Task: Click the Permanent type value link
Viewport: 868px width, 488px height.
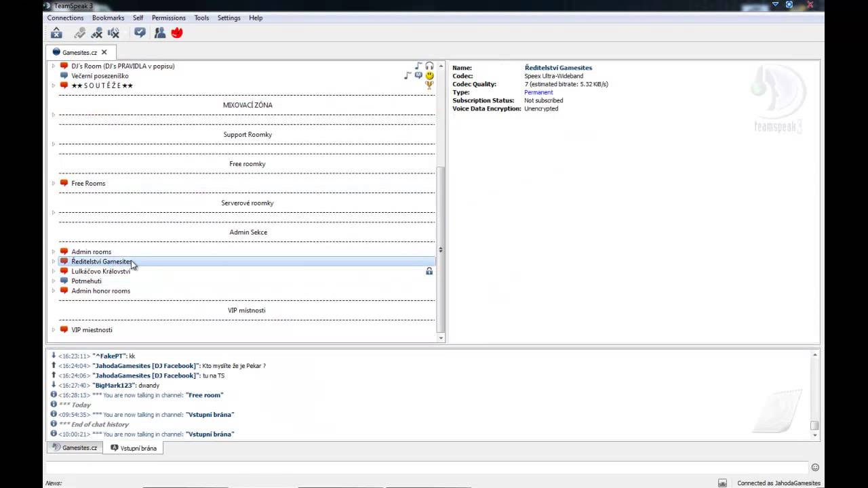Action: coord(538,92)
